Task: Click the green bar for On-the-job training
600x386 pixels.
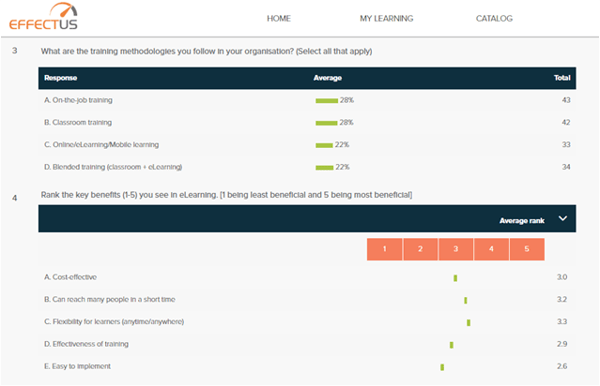Action: (326, 101)
